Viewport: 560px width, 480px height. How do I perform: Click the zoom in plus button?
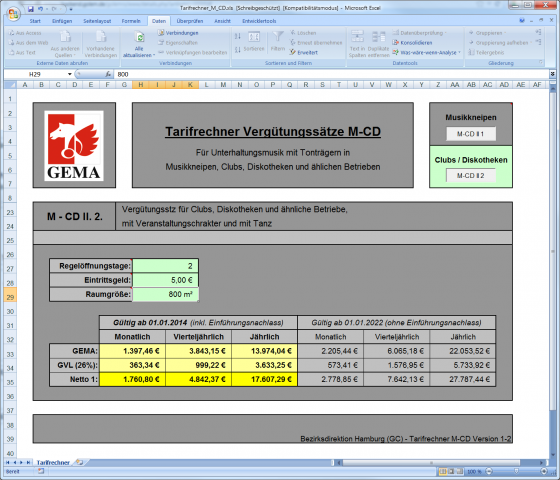click(x=544, y=471)
